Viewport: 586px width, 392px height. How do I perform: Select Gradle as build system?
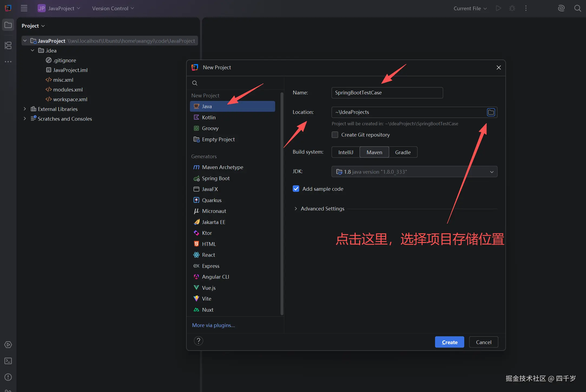click(403, 152)
